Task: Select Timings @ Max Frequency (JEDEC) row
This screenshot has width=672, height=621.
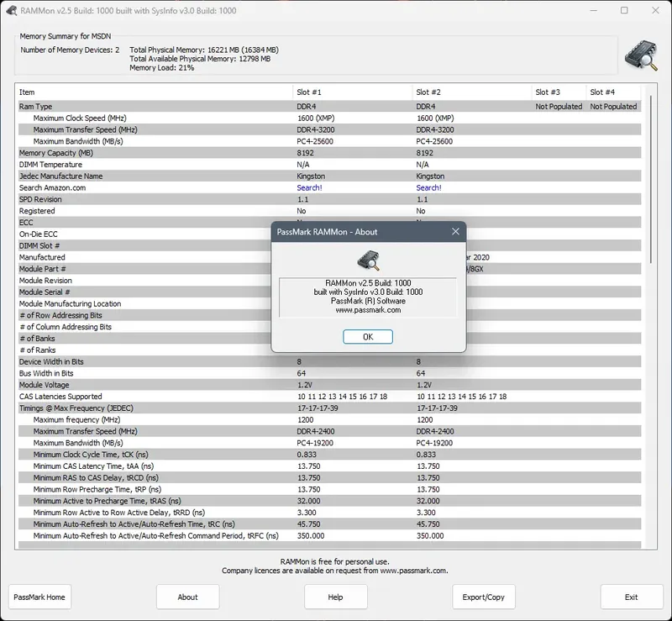Action: [x=329, y=408]
